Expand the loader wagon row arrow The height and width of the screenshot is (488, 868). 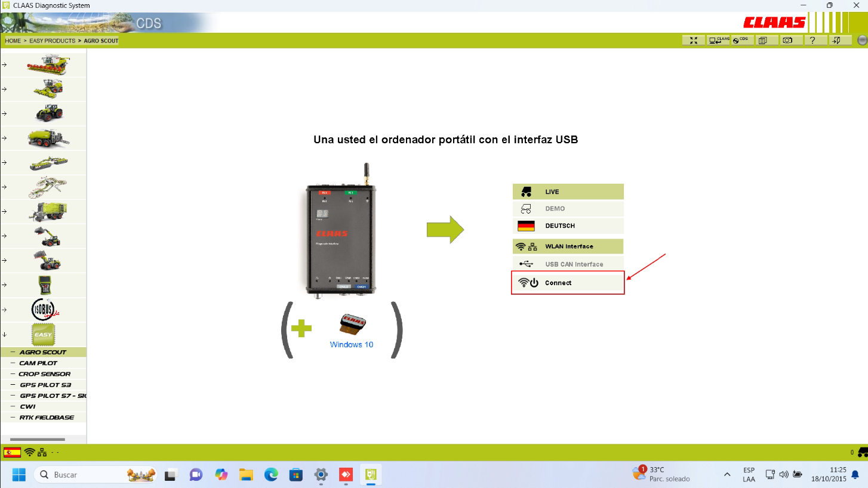pyautogui.click(x=4, y=211)
